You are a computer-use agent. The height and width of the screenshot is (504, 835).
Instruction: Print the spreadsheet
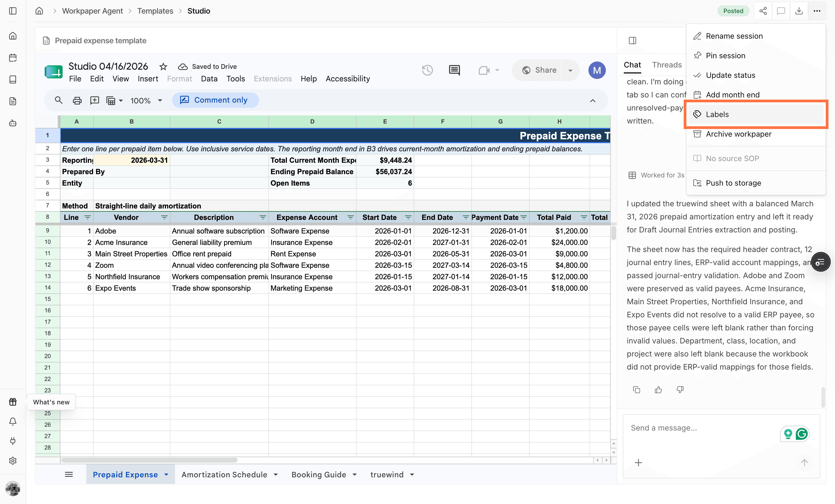pyautogui.click(x=77, y=100)
